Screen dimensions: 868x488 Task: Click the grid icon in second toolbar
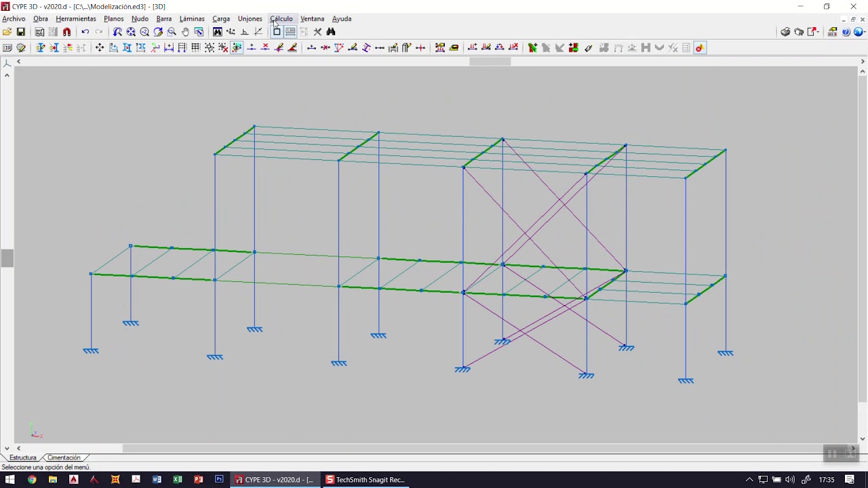pyautogui.click(x=195, y=47)
